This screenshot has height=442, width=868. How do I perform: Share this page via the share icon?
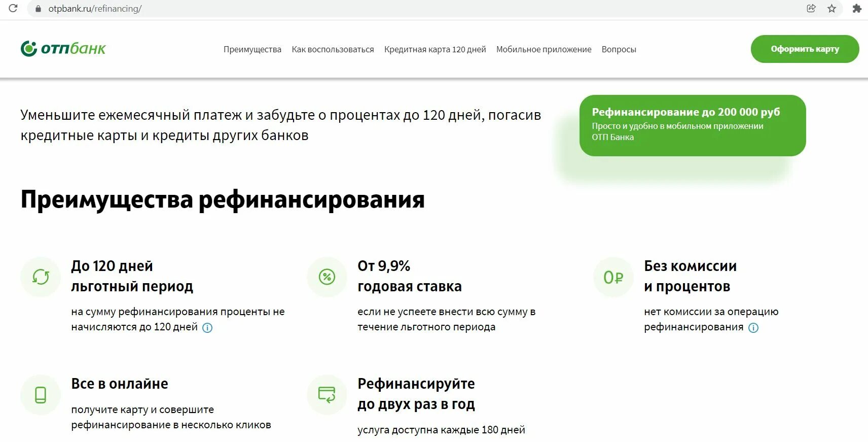pos(811,8)
